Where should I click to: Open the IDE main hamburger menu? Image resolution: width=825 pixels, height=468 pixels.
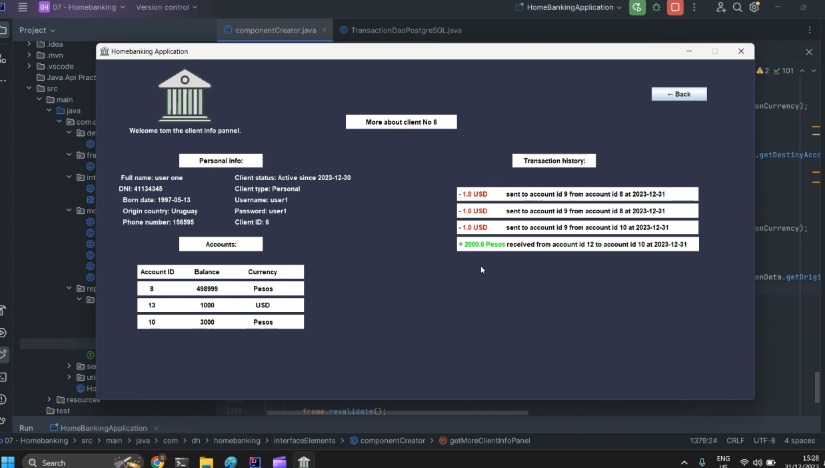point(23,7)
